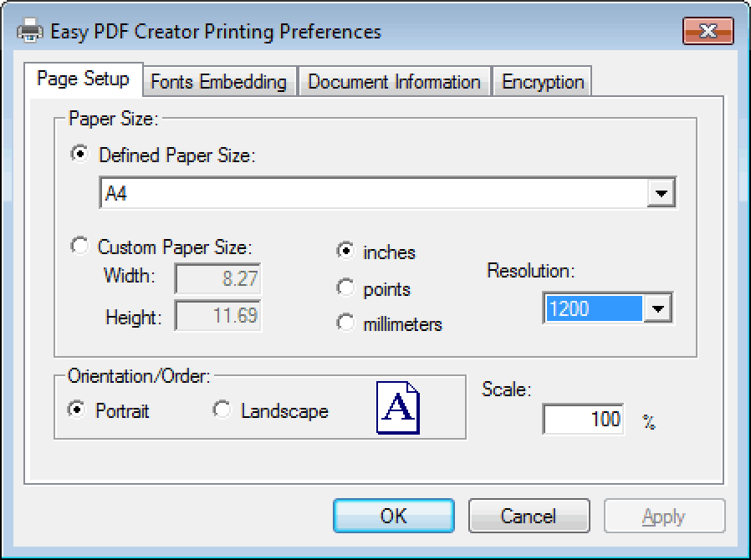The width and height of the screenshot is (751, 560).
Task: Click the Apply button
Action: click(664, 516)
